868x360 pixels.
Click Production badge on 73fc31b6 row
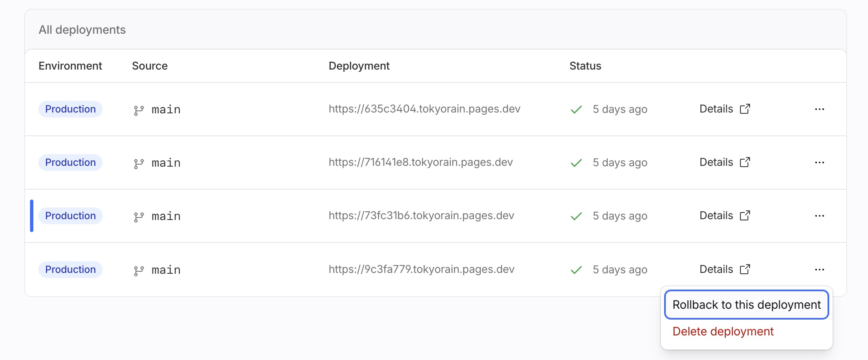point(70,216)
